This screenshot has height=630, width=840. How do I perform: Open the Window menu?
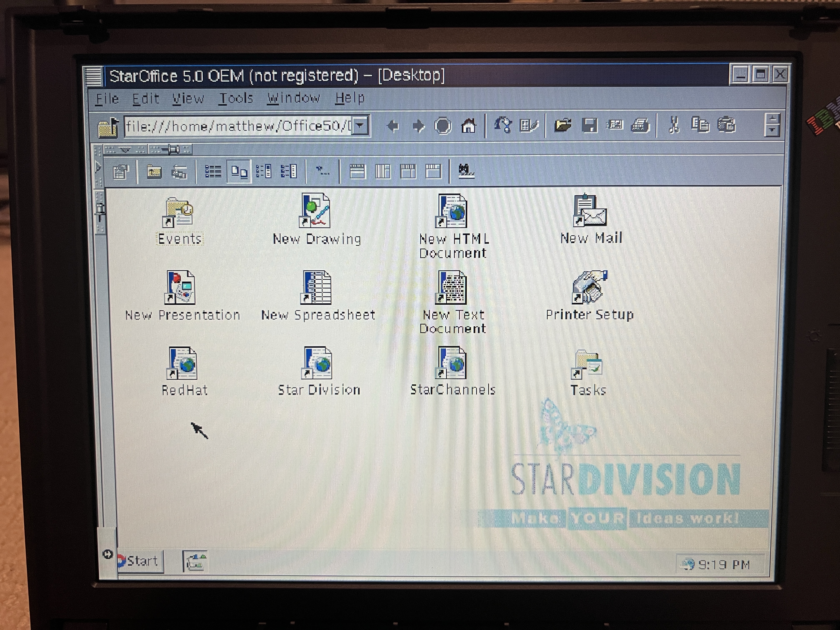point(293,98)
